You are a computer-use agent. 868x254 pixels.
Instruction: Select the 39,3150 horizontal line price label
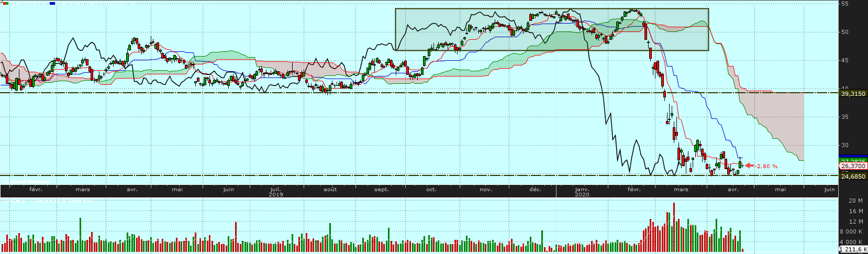click(x=853, y=94)
